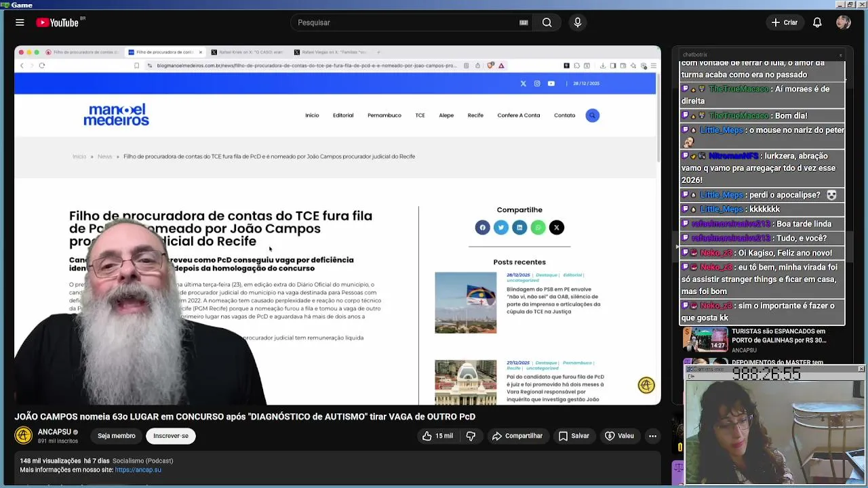Image resolution: width=868 pixels, height=488 pixels.
Task: Open the YouTube hamburger guide menu
Action: pyautogui.click(x=20, y=22)
